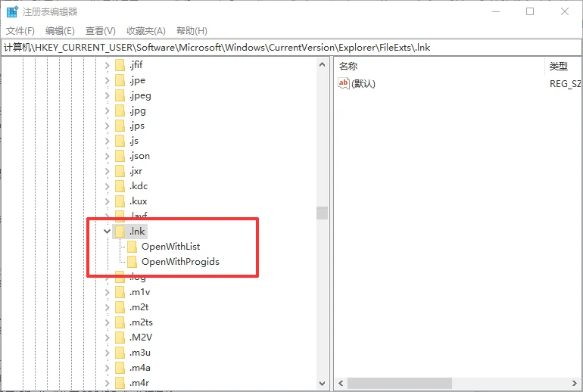
Task: Select the .jpg folder icon
Action: point(120,110)
